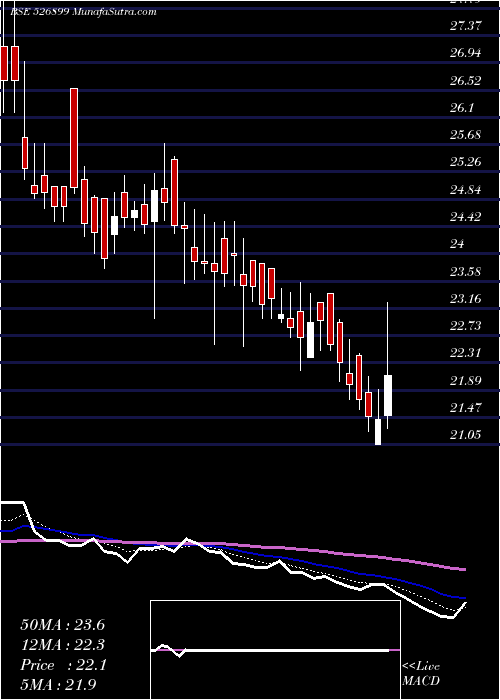
Task: Click the 26.52 price axis label
Action: [466, 81]
